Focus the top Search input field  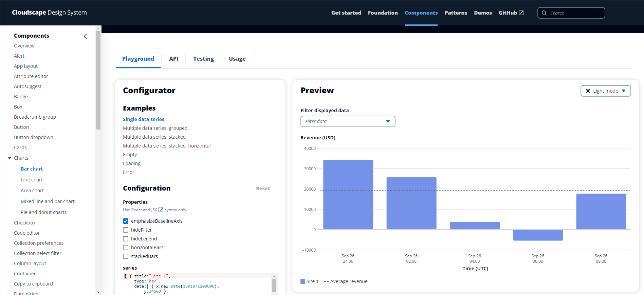tap(571, 13)
